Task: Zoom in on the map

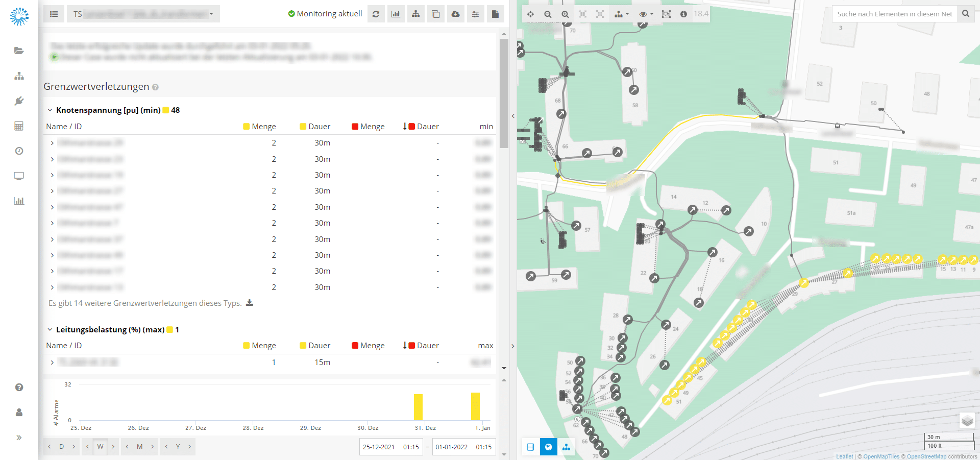Action: 565,14
